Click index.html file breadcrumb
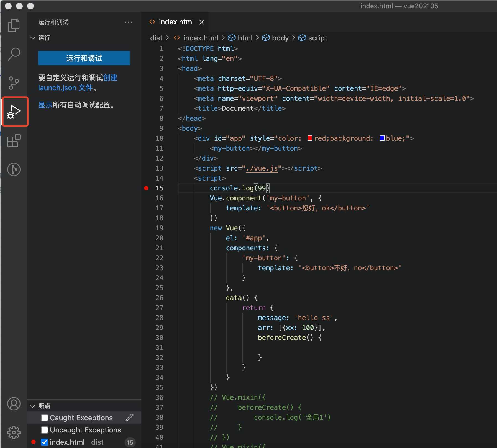 click(x=196, y=38)
